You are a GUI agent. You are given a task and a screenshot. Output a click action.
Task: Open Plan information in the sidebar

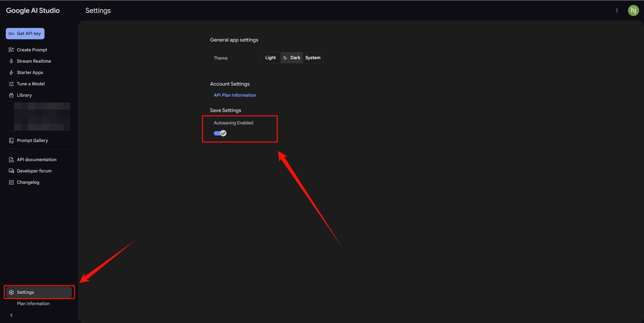coord(33,304)
